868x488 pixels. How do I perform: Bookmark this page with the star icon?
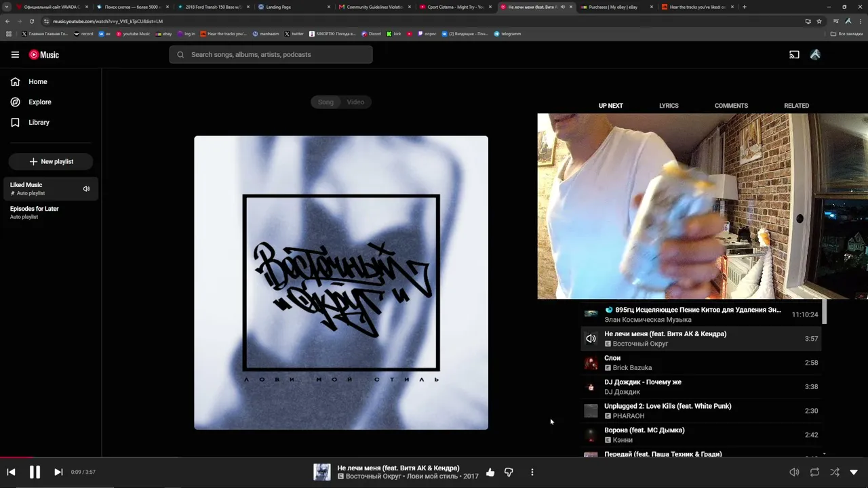click(x=819, y=21)
